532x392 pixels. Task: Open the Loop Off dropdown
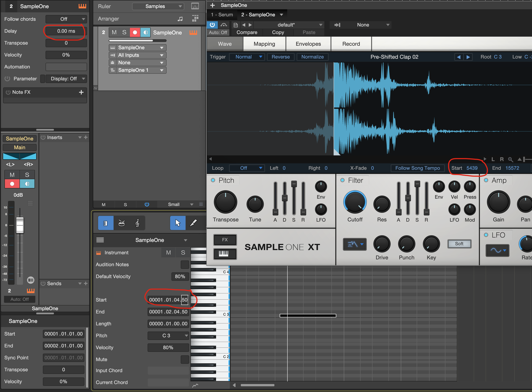(x=247, y=168)
